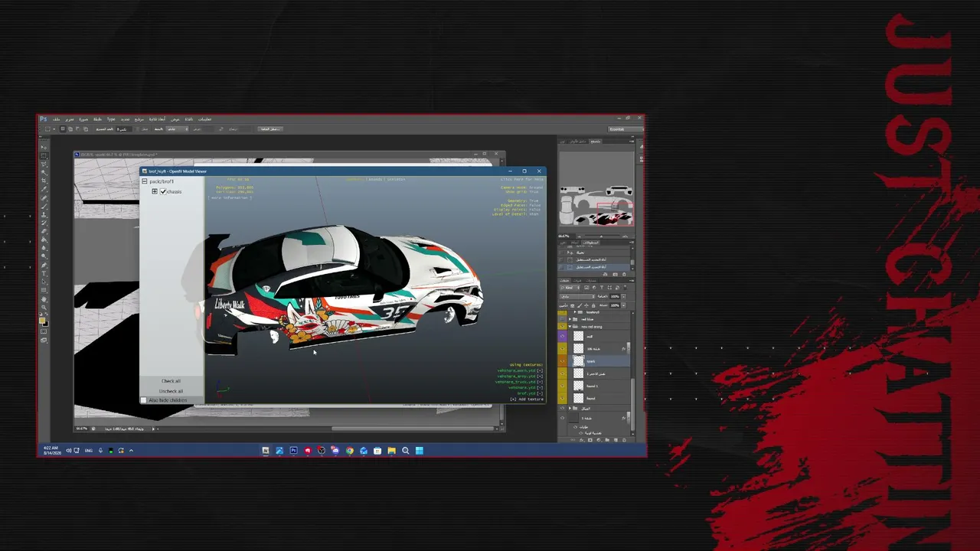Select the Crop tool
The width and height of the screenshot is (980, 551).
click(x=44, y=181)
